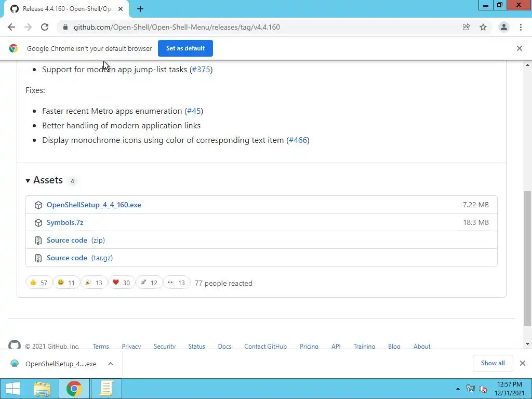Click the address bar URL field
Viewport: 532px width, 399px height.
click(x=261, y=27)
